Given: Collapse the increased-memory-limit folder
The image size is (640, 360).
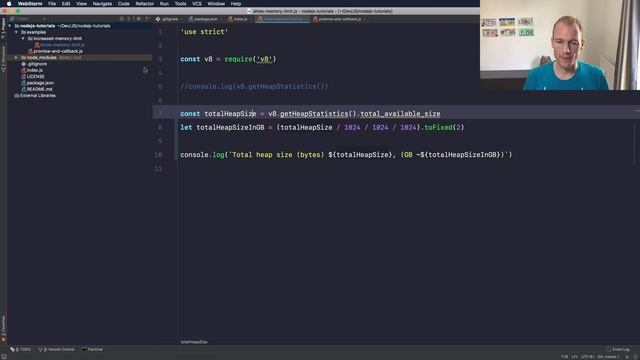Looking at the screenshot, I should click(x=23, y=38).
